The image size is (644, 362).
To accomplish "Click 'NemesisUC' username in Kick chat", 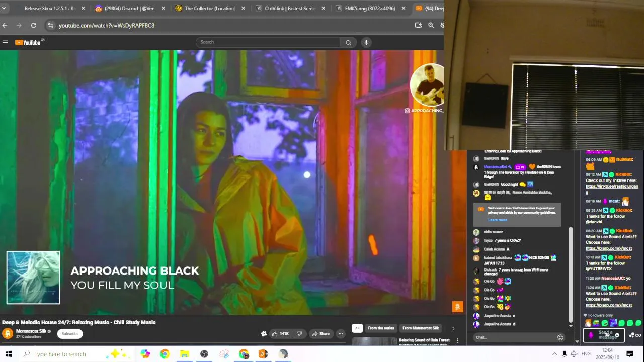I will tap(613, 278).
